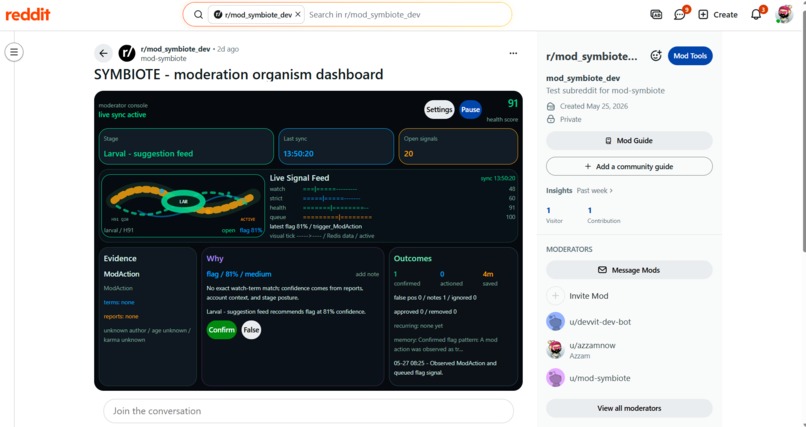Click the search magnifier icon
806x427 pixels.
198,14
